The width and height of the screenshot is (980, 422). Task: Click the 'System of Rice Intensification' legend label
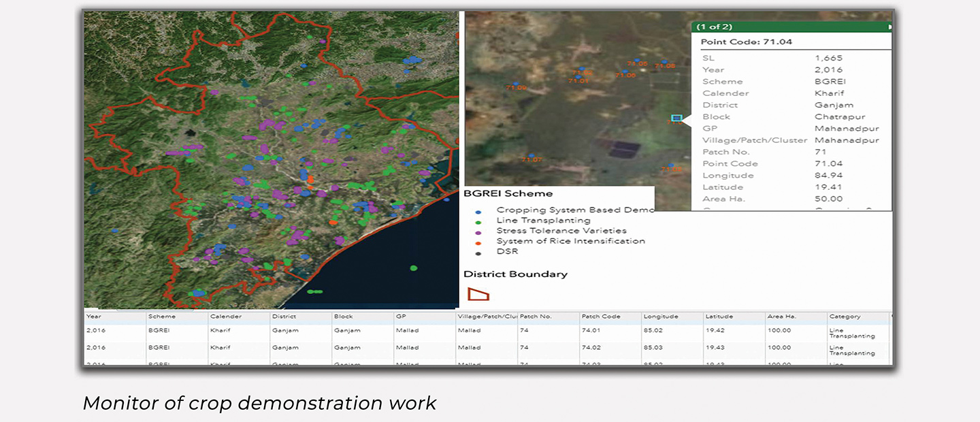(x=571, y=241)
